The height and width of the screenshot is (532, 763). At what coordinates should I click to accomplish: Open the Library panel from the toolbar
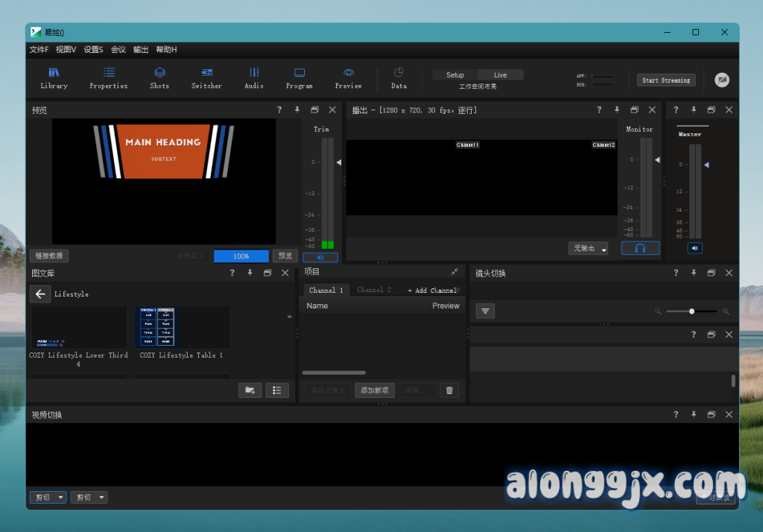click(54, 77)
